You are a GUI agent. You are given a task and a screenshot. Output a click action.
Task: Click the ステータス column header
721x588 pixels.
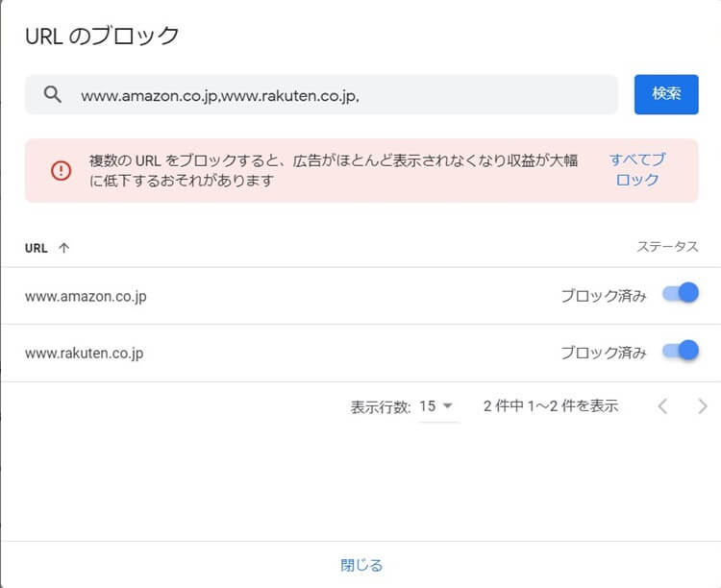tap(667, 247)
